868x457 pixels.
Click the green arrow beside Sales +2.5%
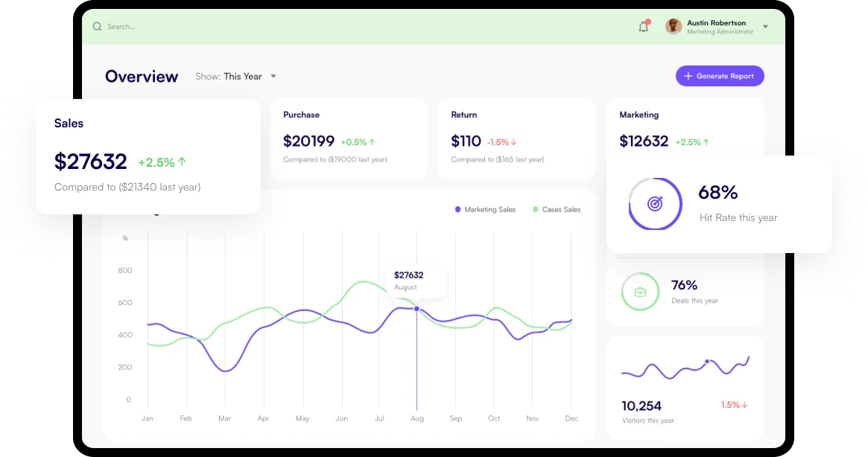(x=183, y=162)
